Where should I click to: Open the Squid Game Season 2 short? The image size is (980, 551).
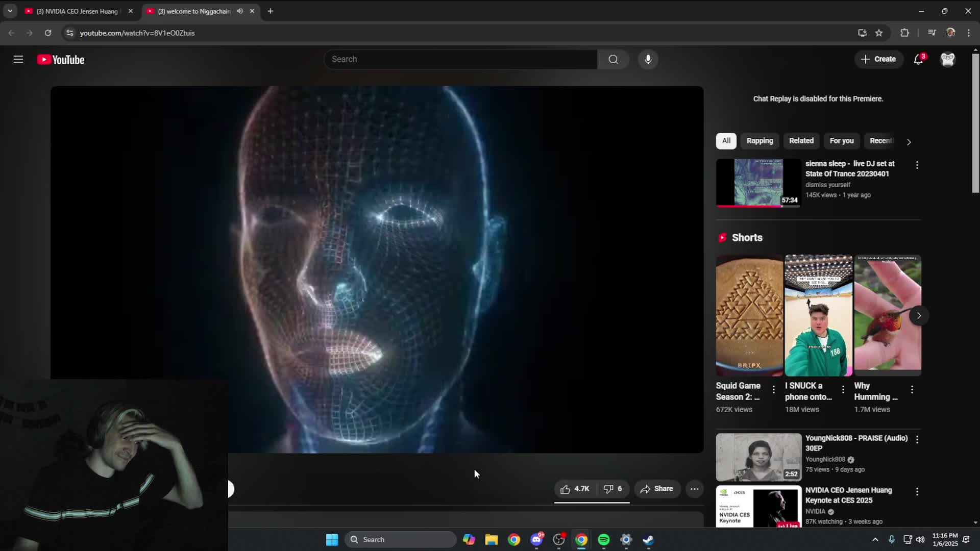coord(749,315)
